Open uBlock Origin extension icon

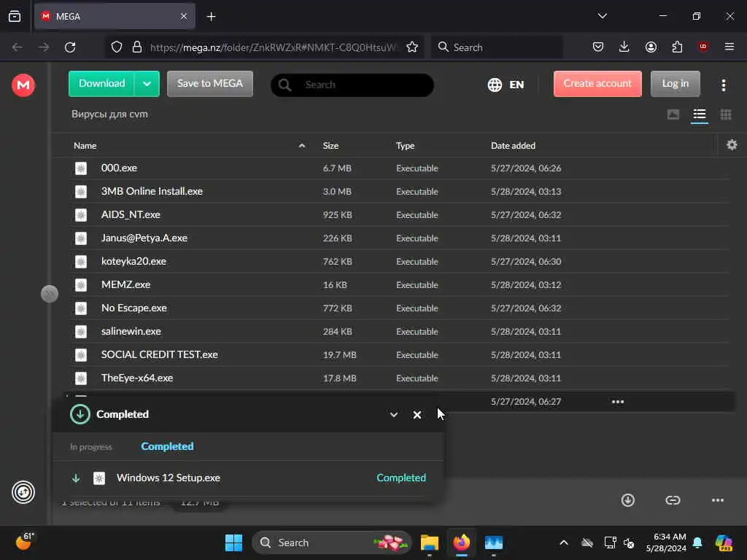703,47
